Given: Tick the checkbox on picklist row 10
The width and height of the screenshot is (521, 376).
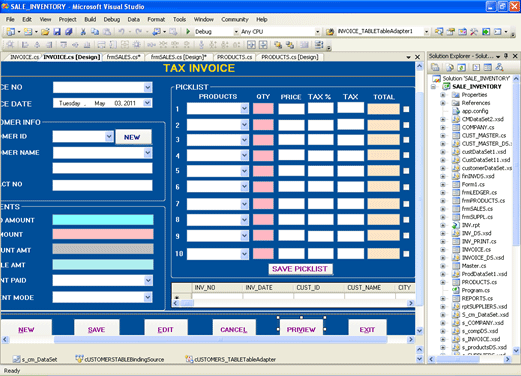Looking at the screenshot, I should [406, 254].
